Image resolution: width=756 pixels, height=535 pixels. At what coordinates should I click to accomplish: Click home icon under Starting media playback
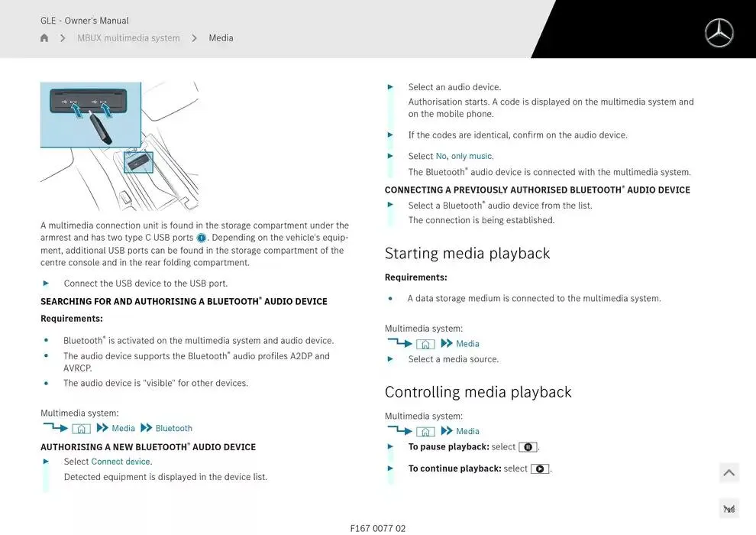click(x=425, y=344)
